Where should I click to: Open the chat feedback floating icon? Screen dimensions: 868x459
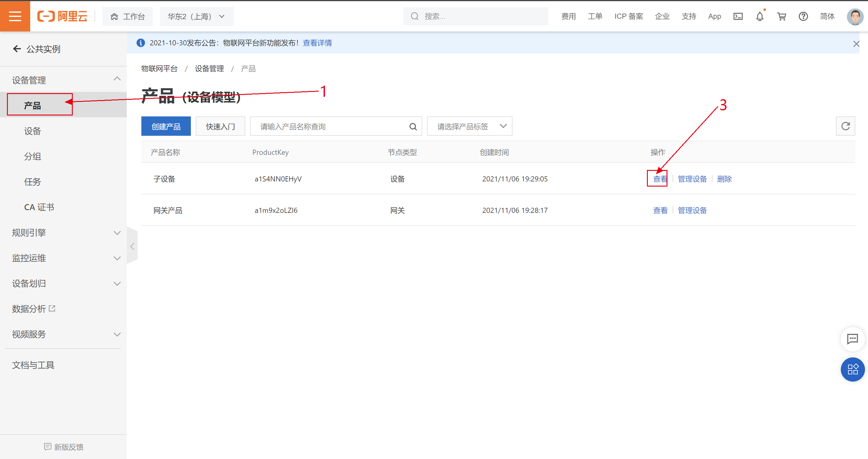(852, 339)
